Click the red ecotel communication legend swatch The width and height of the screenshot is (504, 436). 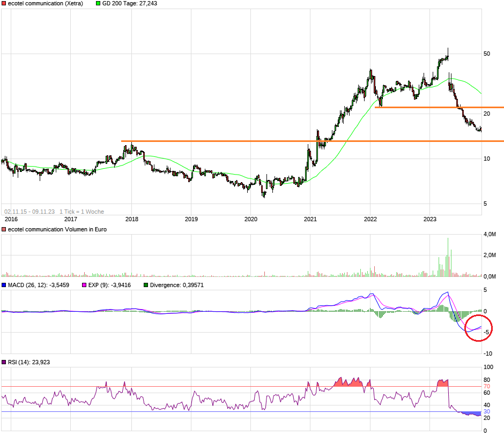(4, 4)
